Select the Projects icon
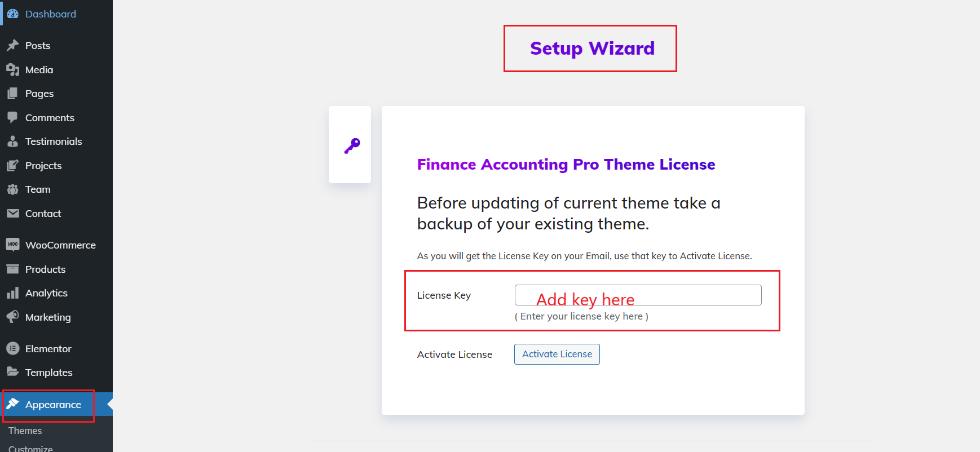Screen dimensions: 980x452 click(x=13, y=165)
